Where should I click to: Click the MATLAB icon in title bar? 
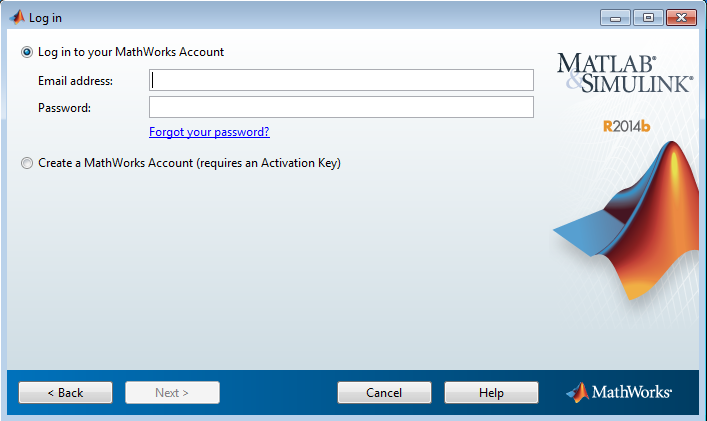17,18
